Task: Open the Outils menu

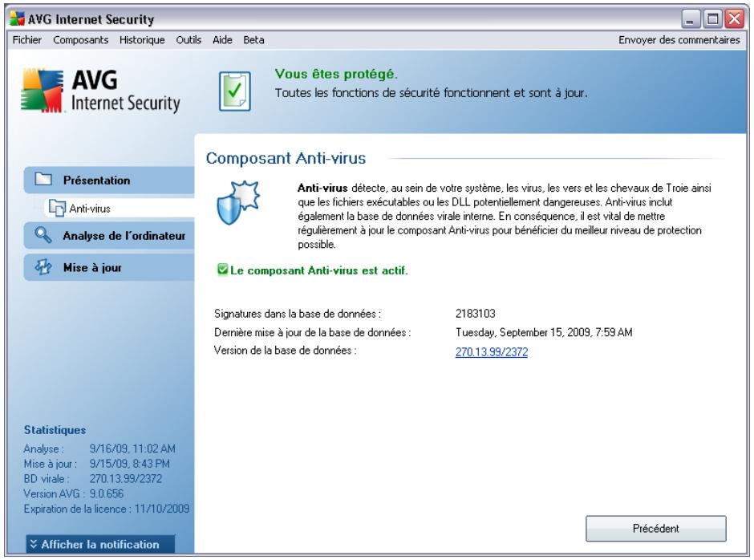Action: coord(188,40)
